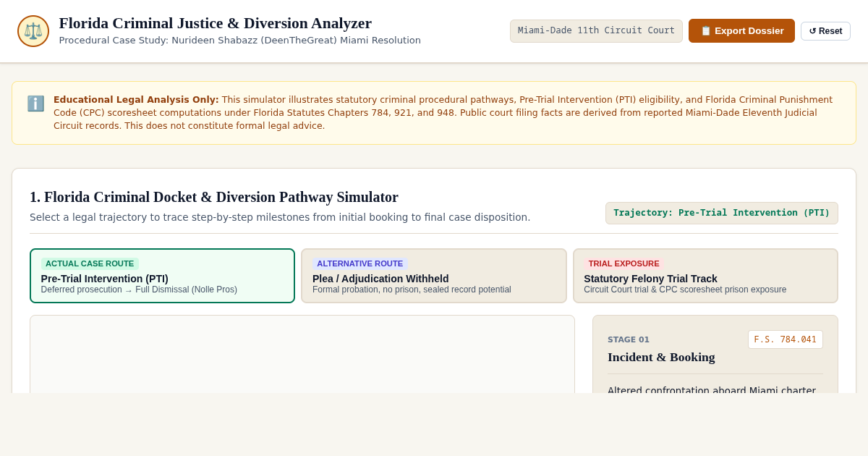The width and height of the screenshot is (868, 456).
Task: Click the Miami-Dade 11th Circuit Court badge
Action: click(x=596, y=31)
